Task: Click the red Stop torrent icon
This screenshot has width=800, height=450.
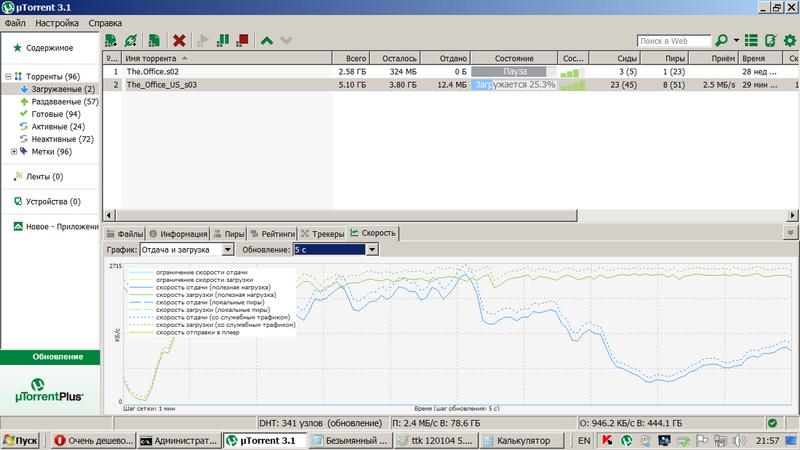Action: (242, 40)
